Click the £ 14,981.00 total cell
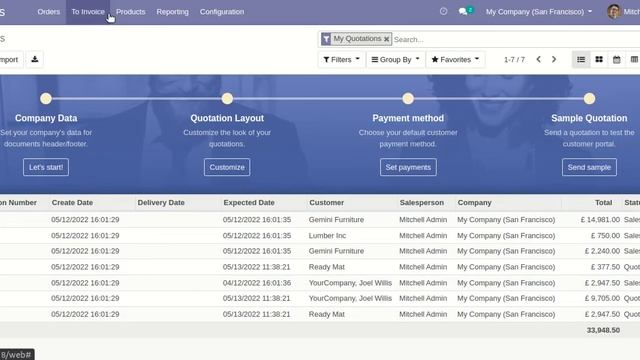Screen dimensions: 640x360 tap(600, 220)
